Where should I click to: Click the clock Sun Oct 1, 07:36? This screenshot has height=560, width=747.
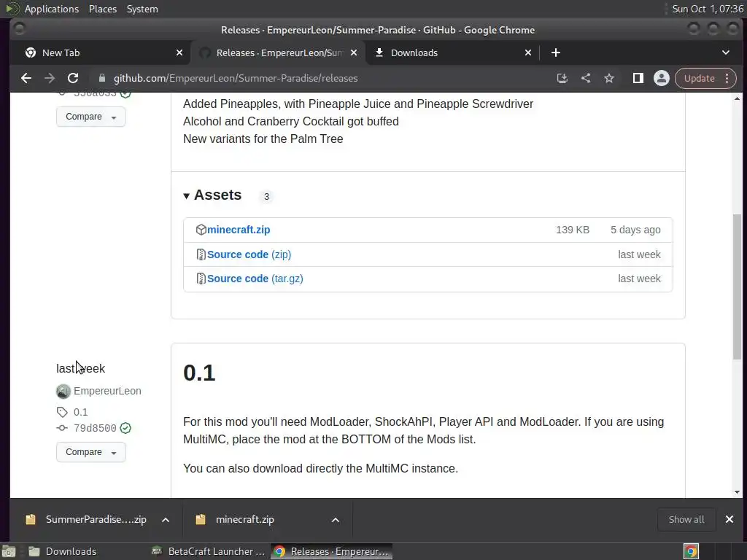point(708,9)
